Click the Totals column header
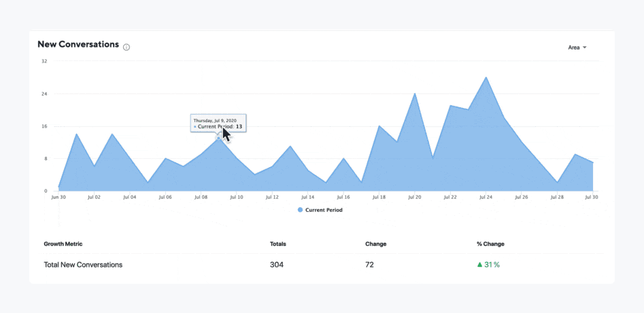The width and height of the screenshot is (644, 313). (277, 244)
